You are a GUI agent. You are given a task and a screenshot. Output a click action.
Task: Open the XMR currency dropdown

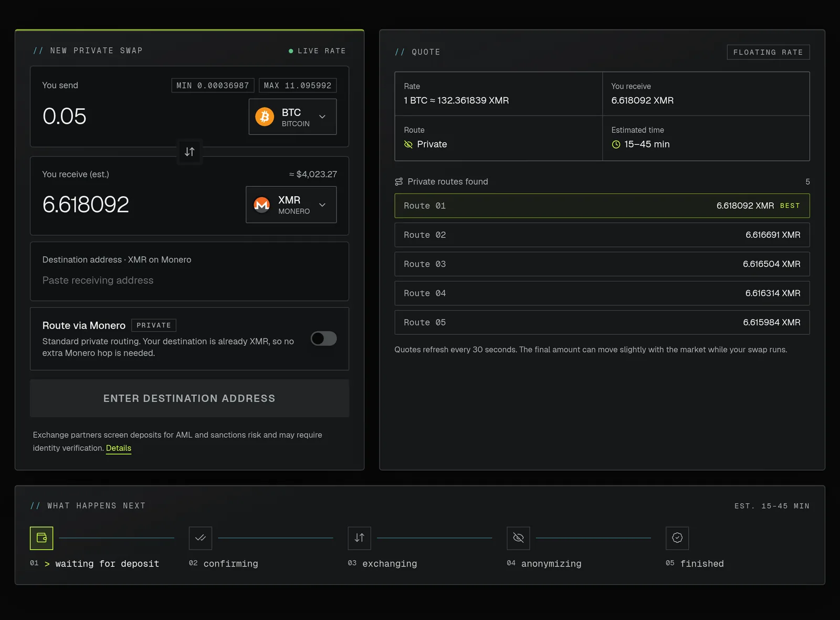click(291, 205)
